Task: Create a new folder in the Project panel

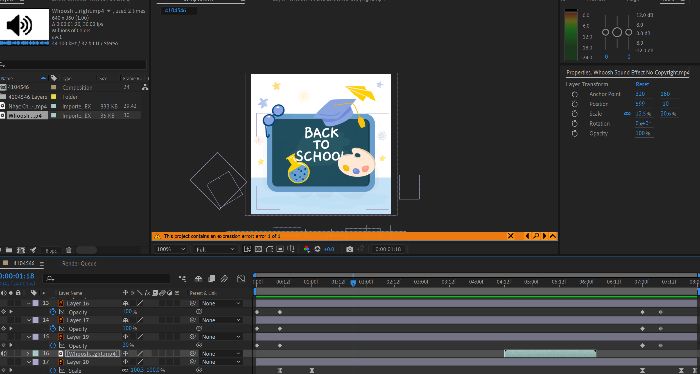Action: [x=9, y=250]
